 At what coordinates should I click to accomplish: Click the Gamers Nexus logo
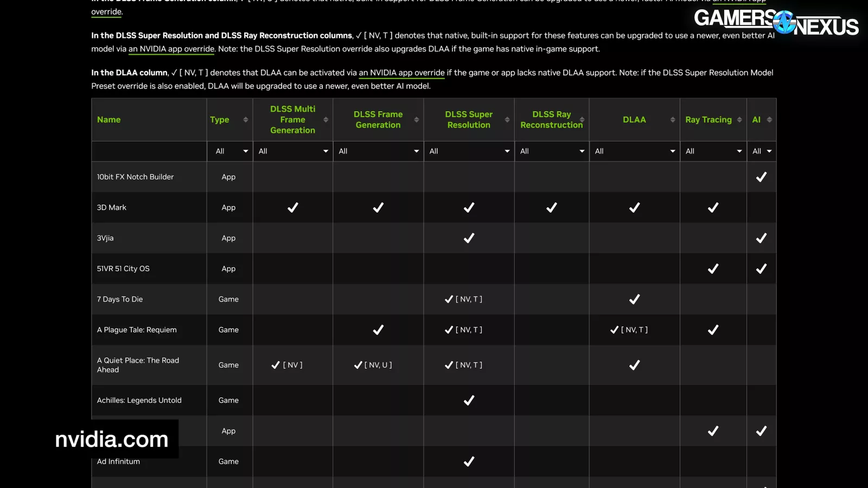776,23
